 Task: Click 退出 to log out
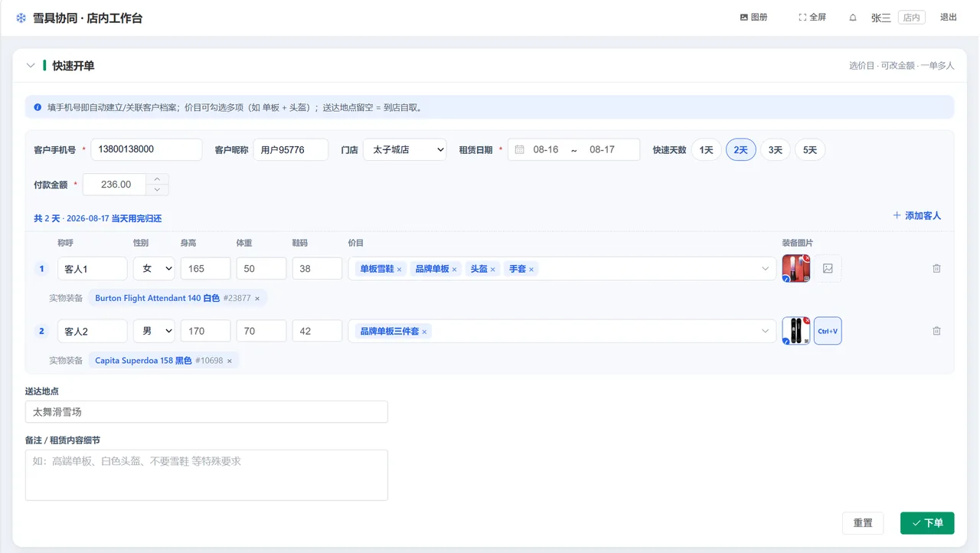(949, 17)
